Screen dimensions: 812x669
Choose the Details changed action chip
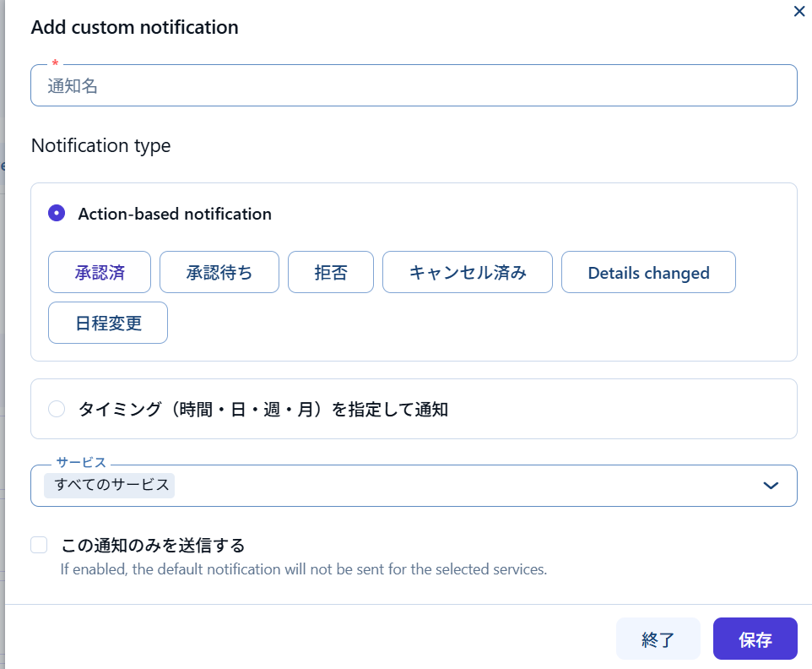coord(648,272)
